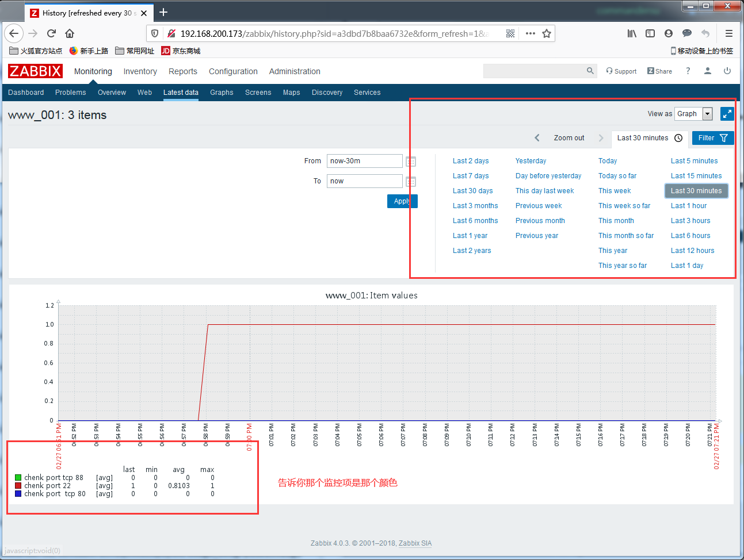Open the Last 30 minutes time selector tab

coord(650,138)
